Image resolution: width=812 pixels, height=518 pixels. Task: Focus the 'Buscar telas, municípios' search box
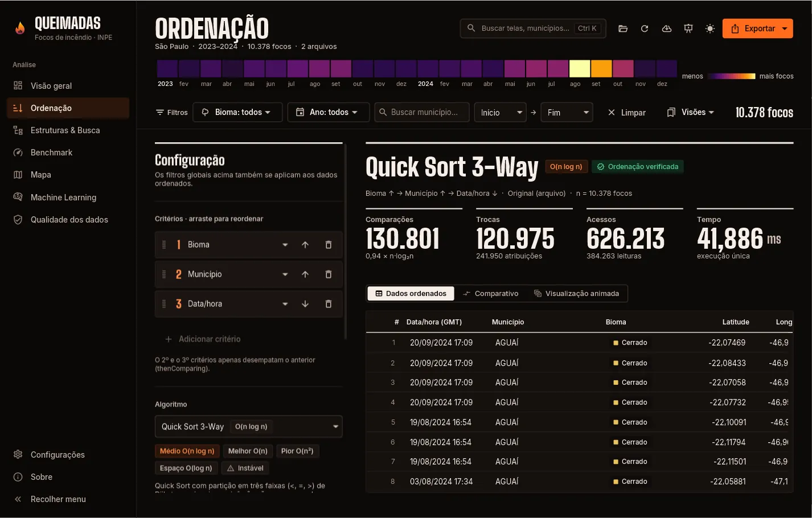tap(533, 28)
